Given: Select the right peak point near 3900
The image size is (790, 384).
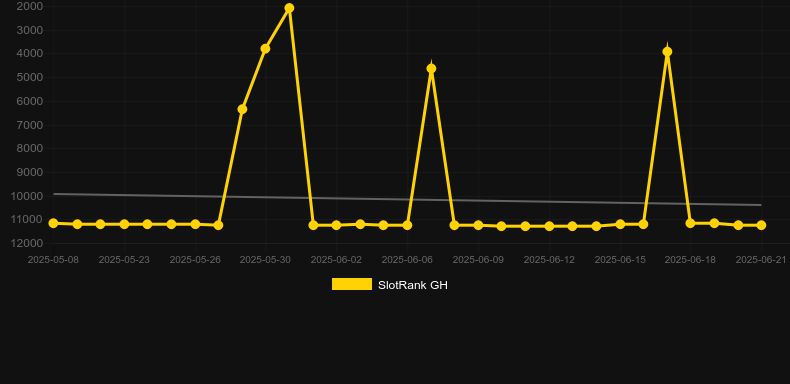Looking at the screenshot, I should click(x=668, y=52).
